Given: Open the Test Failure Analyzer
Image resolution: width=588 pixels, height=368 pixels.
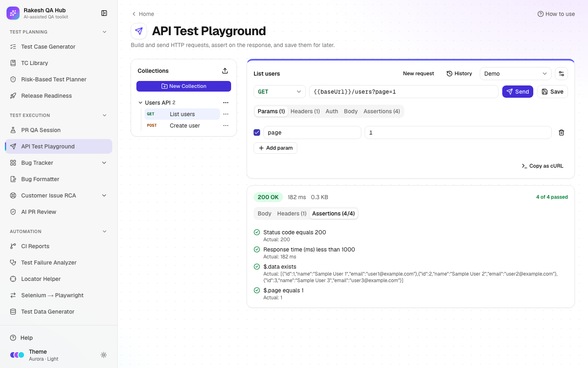Looking at the screenshot, I should pos(58,263).
